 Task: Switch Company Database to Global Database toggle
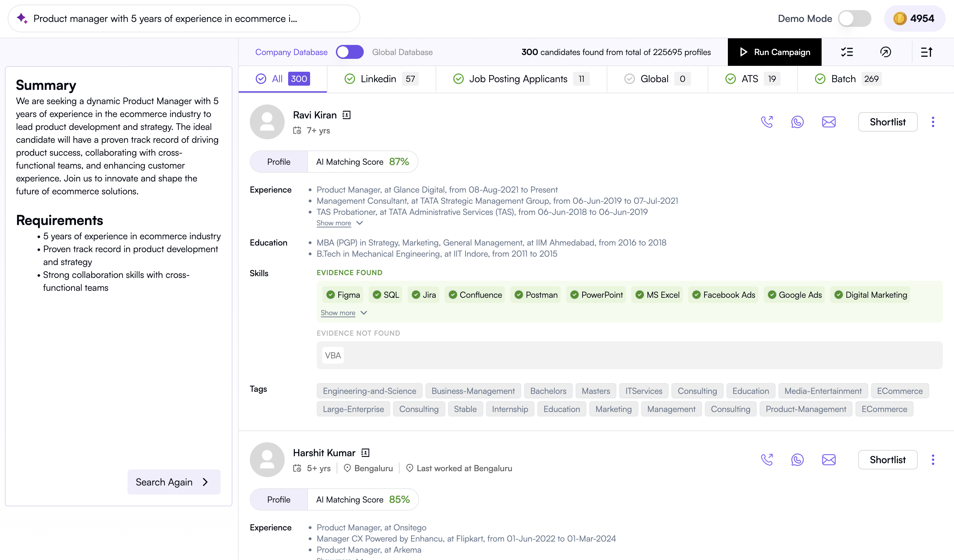(349, 52)
